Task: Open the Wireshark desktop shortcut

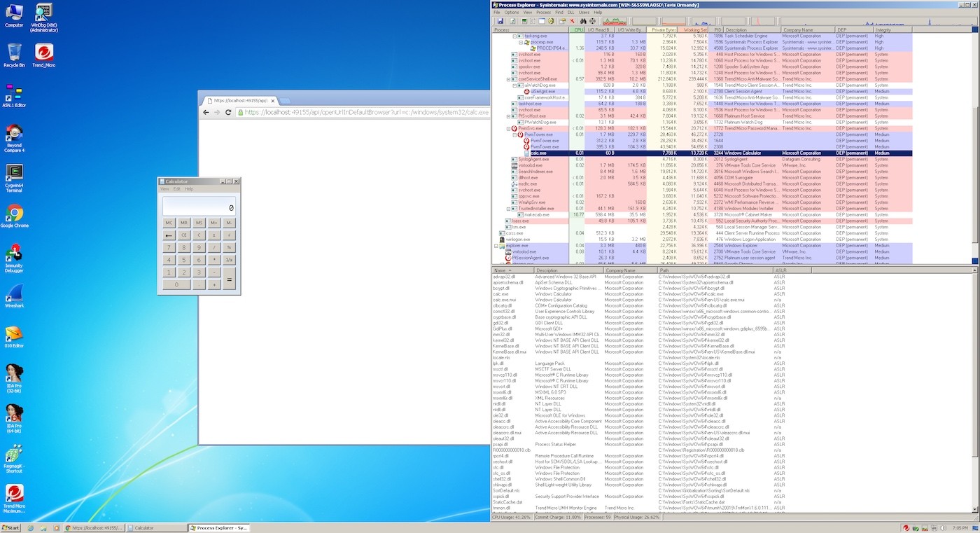Action: pyautogui.click(x=14, y=296)
